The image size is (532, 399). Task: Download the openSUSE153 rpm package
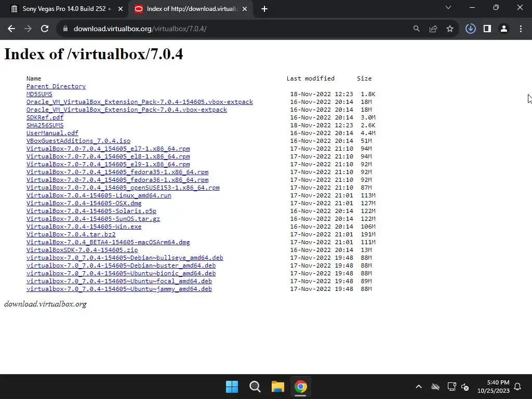[123, 188]
